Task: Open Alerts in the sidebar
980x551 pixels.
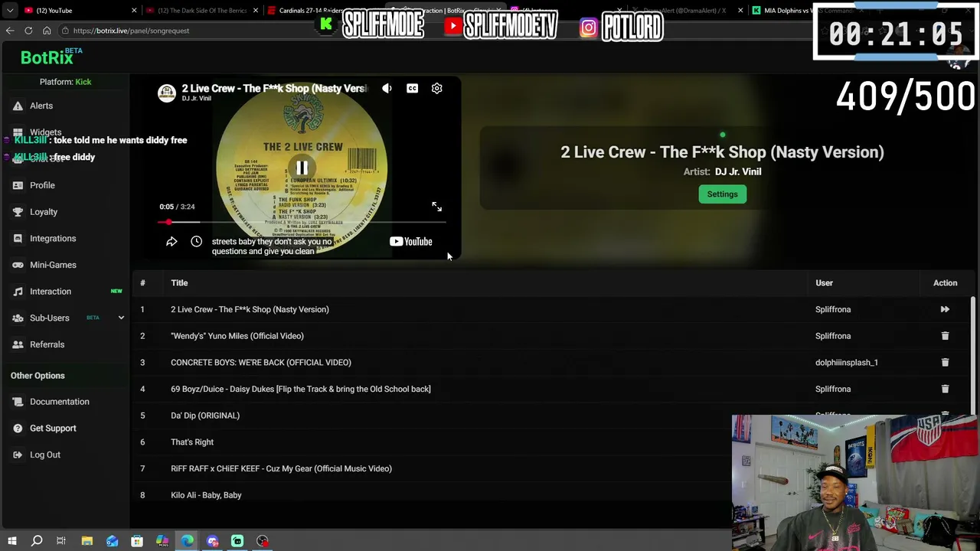Action: [41, 106]
